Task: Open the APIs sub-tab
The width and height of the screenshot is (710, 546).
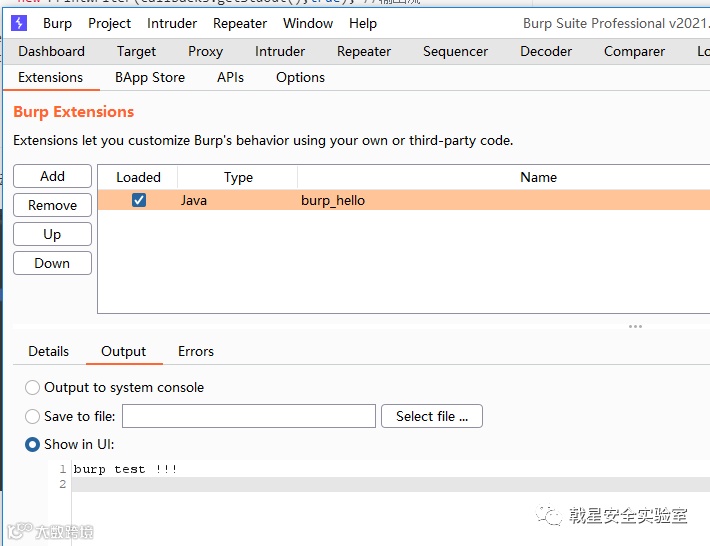Action: tap(230, 77)
